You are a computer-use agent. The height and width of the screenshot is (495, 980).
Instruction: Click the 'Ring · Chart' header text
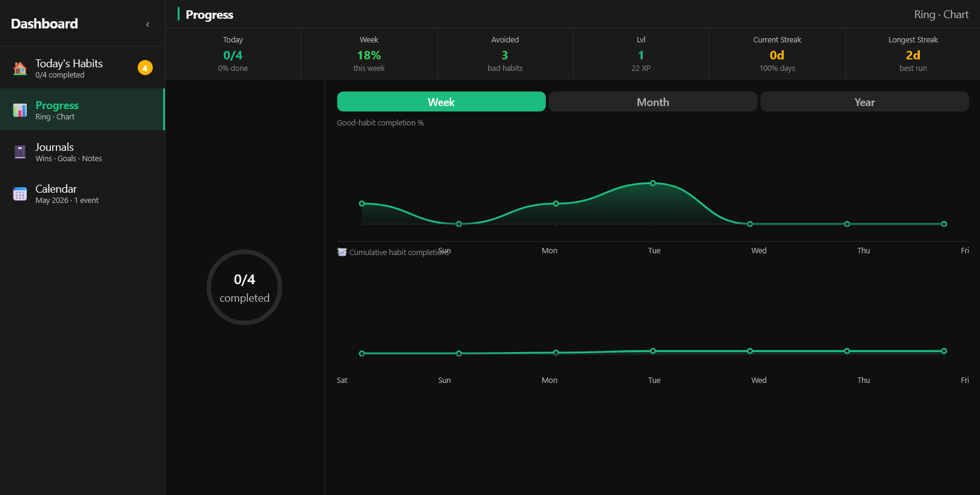(941, 15)
